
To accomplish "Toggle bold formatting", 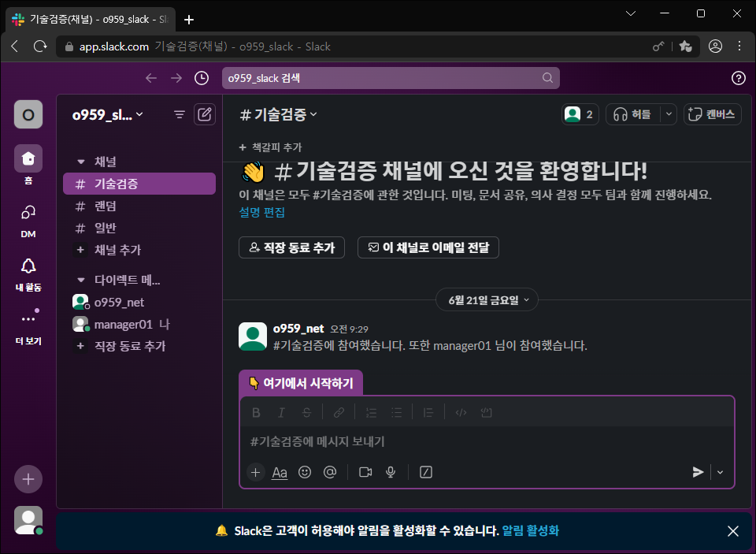I will click(x=257, y=413).
